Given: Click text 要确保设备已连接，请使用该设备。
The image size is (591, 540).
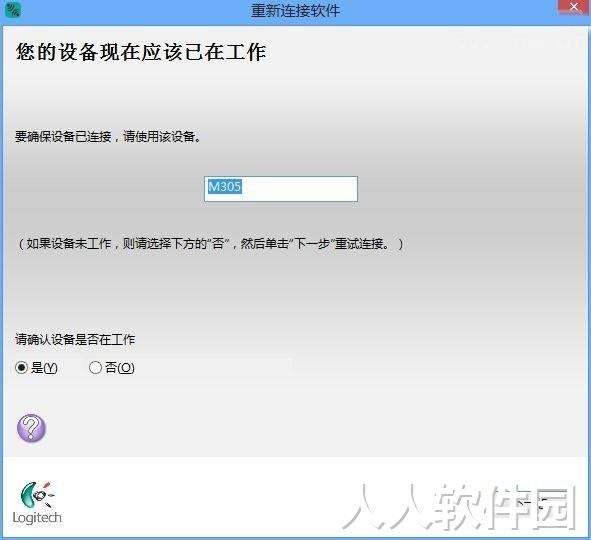Looking at the screenshot, I should [108, 136].
